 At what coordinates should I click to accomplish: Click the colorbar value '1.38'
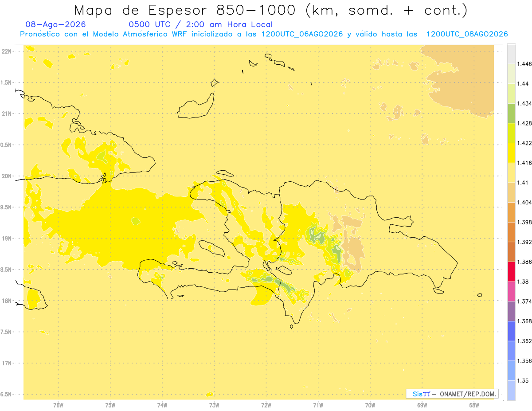(524, 281)
